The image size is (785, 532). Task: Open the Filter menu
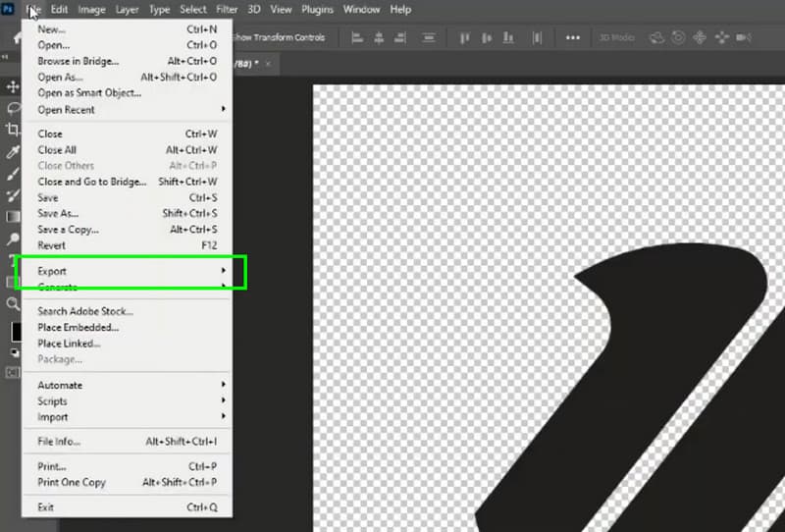(x=226, y=10)
